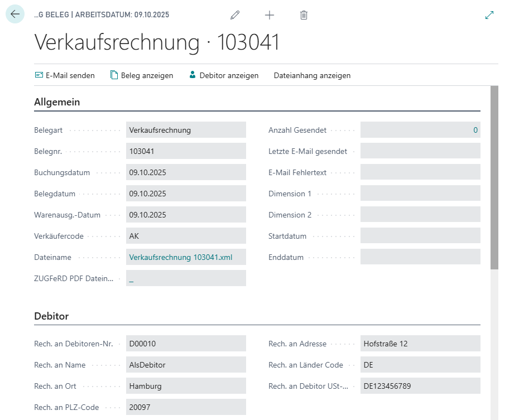Click the trash delete icon
Image resolution: width=519 pixels, height=420 pixels.
[x=304, y=15]
